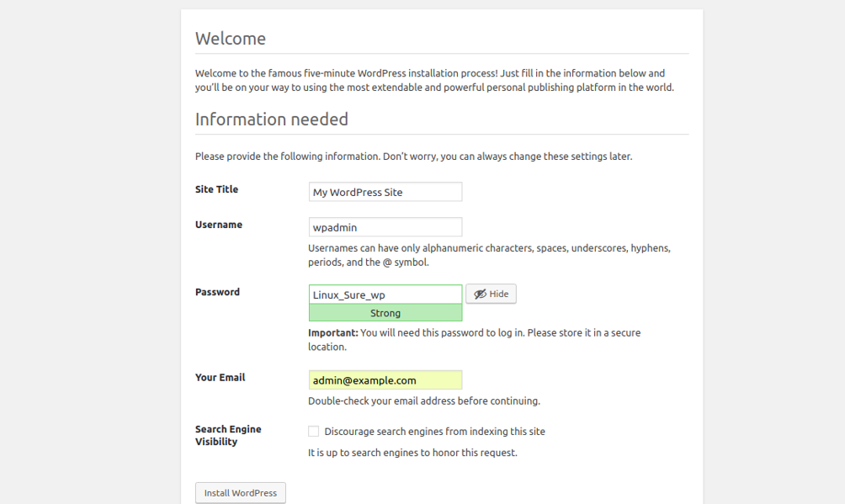
Task: Click the 'Please provide the following information' text
Action: [x=414, y=157]
